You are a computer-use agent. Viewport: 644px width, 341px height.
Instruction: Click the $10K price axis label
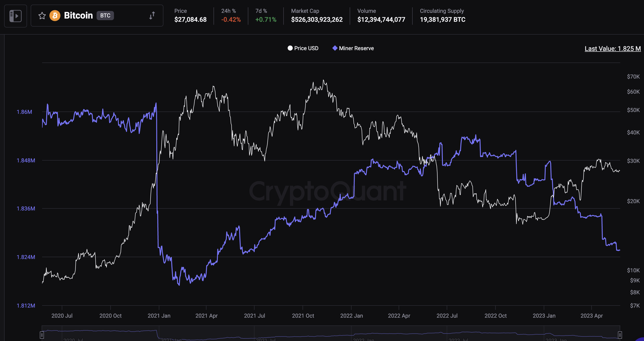(633, 270)
